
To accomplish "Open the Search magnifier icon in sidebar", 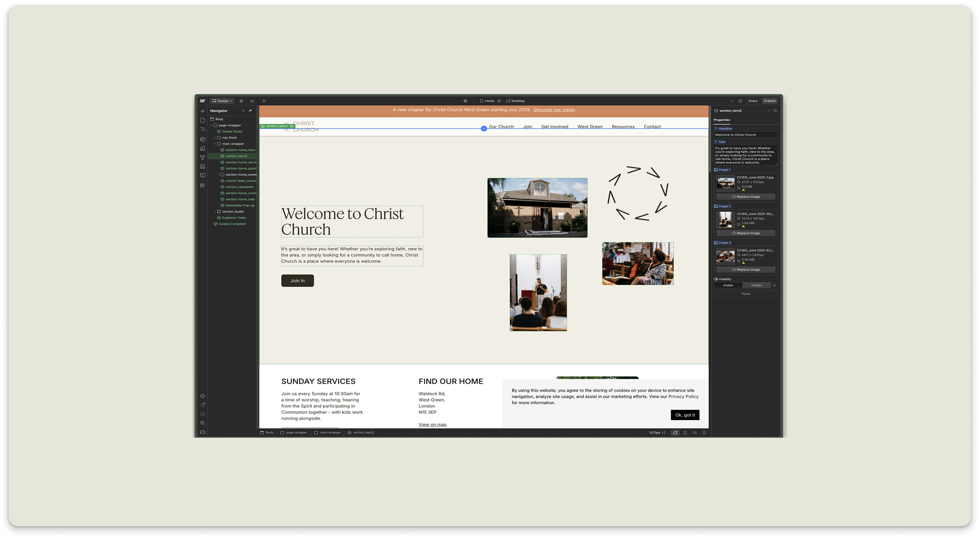I will point(202,423).
